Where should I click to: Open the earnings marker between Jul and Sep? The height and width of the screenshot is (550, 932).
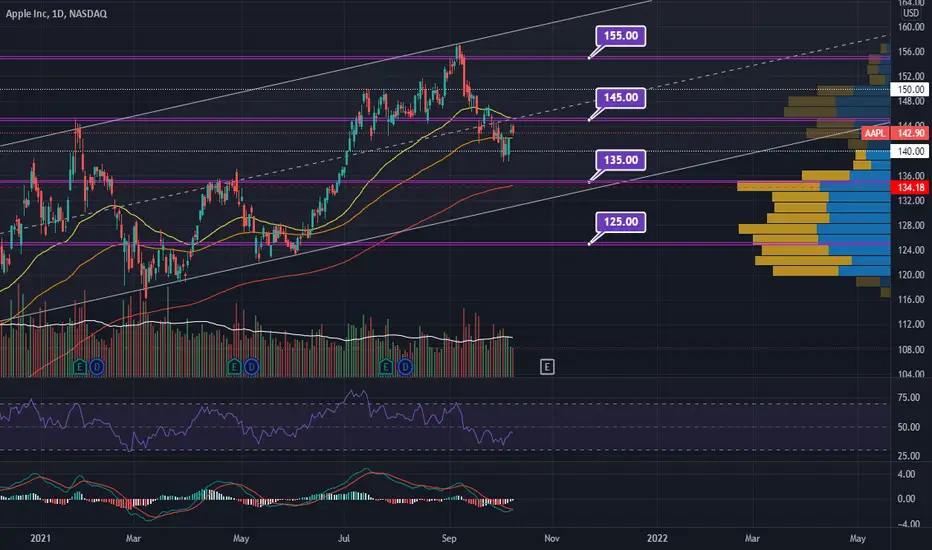coord(386,367)
